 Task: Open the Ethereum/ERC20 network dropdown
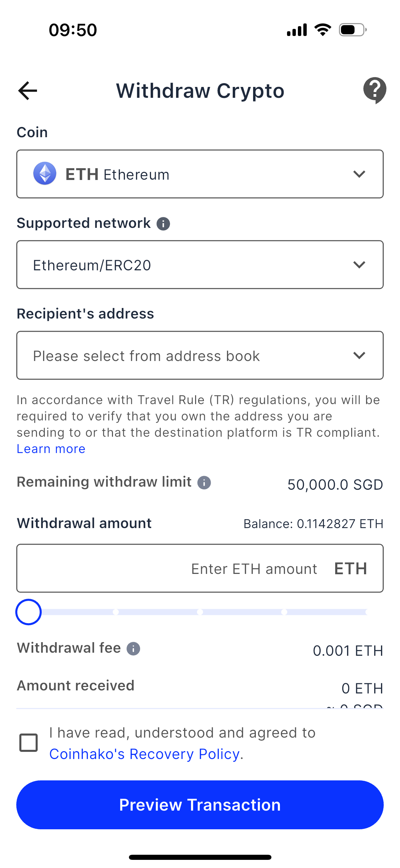click(200, 265)
